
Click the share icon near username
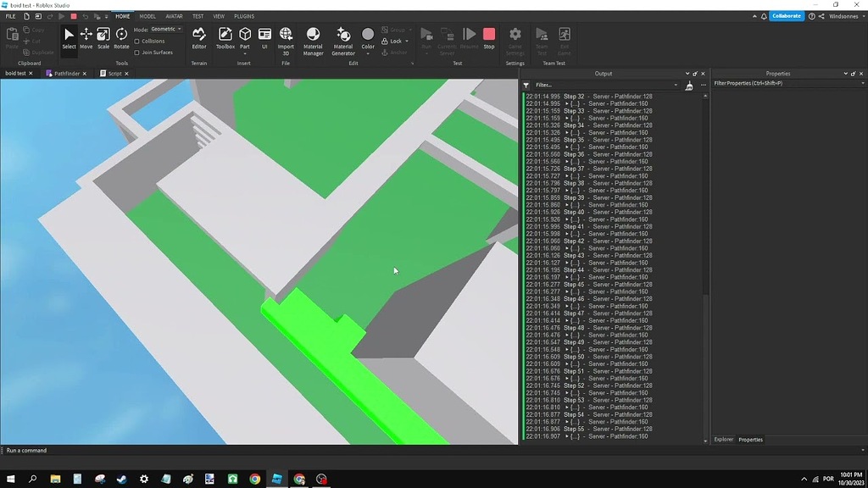pyautogui.click(x=821, y=17)
